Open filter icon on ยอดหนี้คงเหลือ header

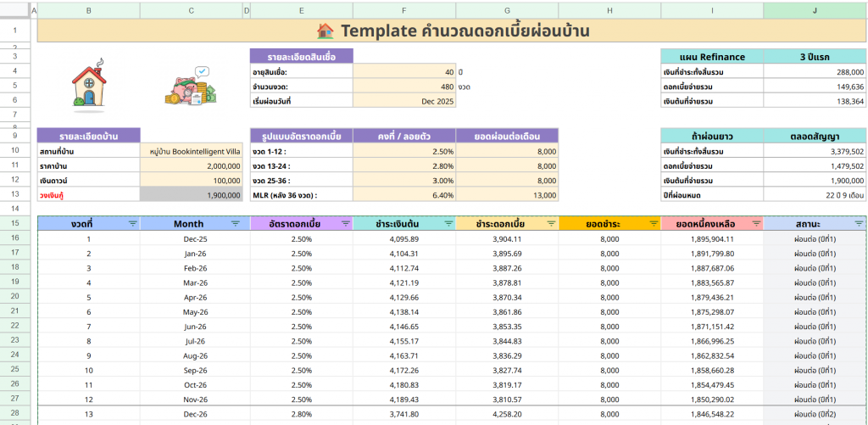pyautogui.click(x=754, y=223)
